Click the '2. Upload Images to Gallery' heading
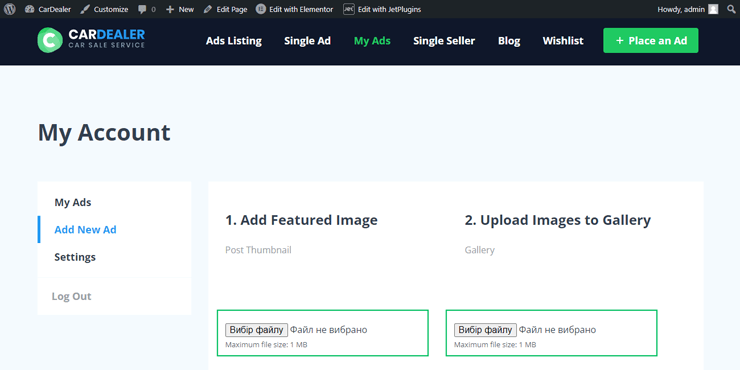This screenshot has height=370, width=740. [x=557, y=220]
